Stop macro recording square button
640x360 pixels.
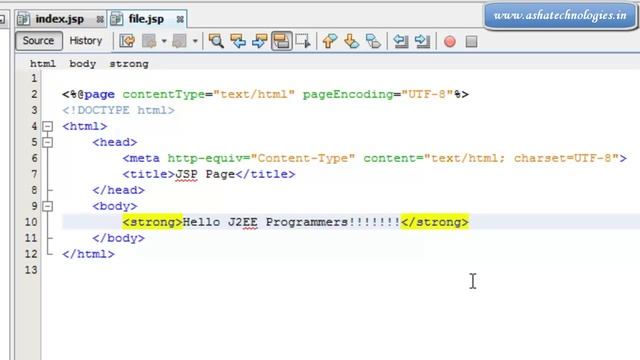[x=471, y=42]
